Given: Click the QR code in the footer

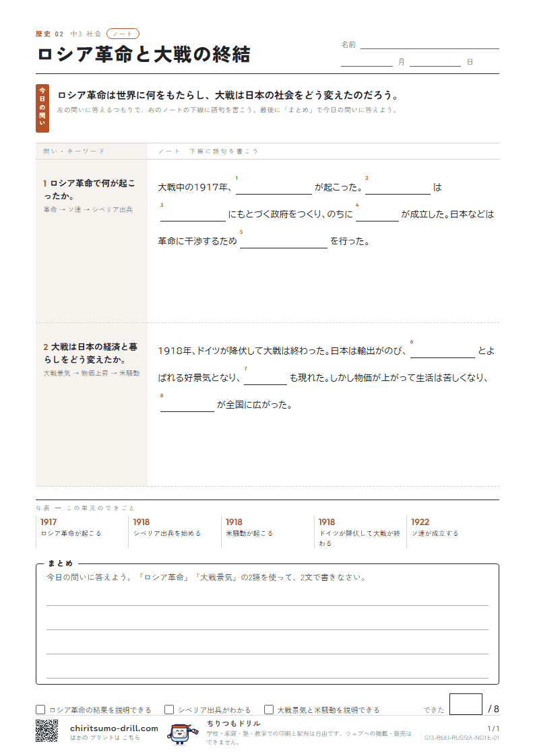Looking at the screenshot, I should coord(46,730).
